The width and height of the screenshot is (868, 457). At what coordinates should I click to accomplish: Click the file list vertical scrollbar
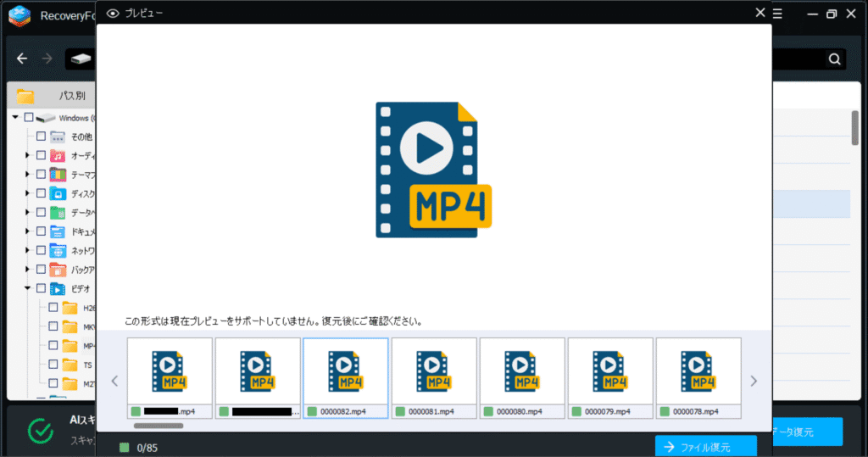coord(854,128)
